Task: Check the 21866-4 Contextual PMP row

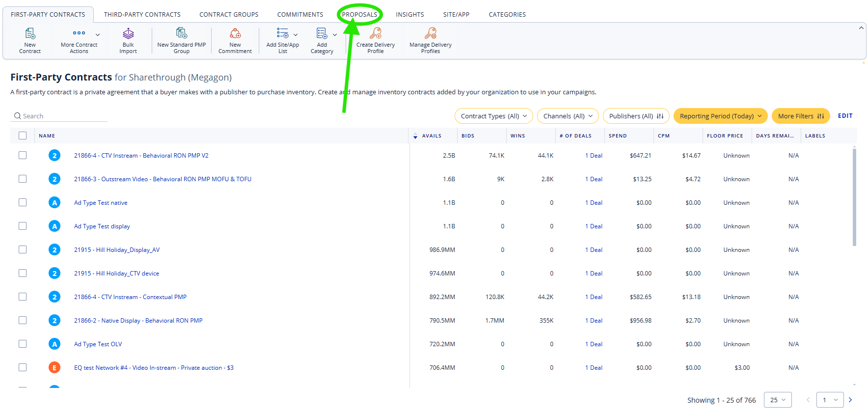Action: point(23,297)
